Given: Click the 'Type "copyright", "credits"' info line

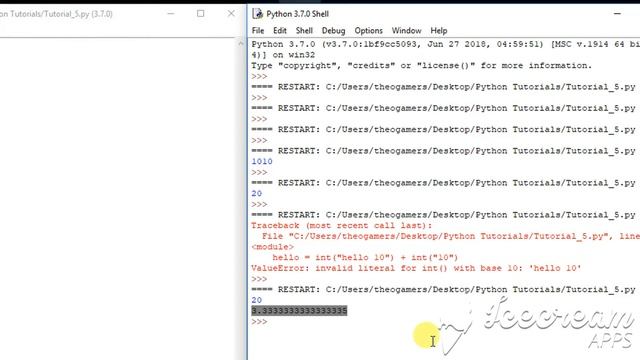Looking at the screenshot, I should [x=421, y=65].
